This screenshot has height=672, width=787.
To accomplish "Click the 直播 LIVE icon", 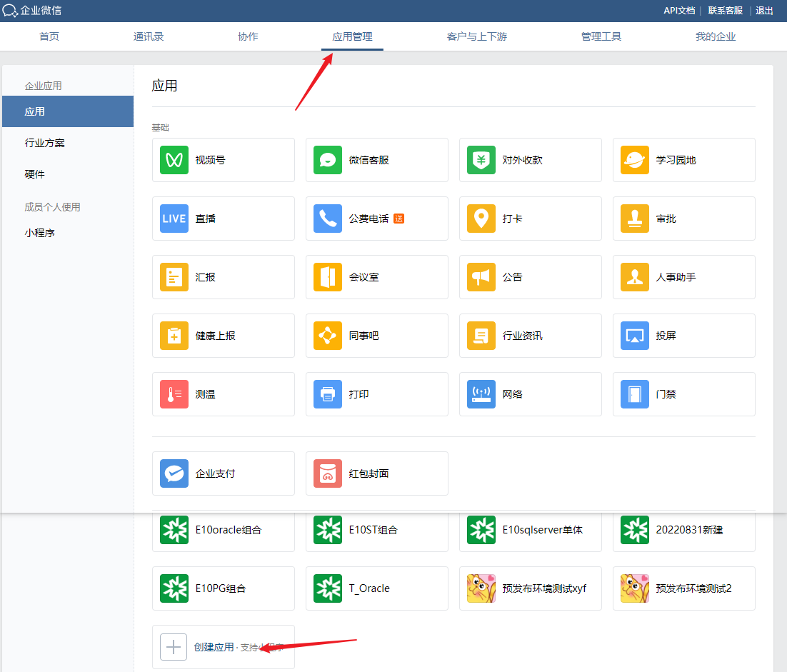I will click(174, 219).
